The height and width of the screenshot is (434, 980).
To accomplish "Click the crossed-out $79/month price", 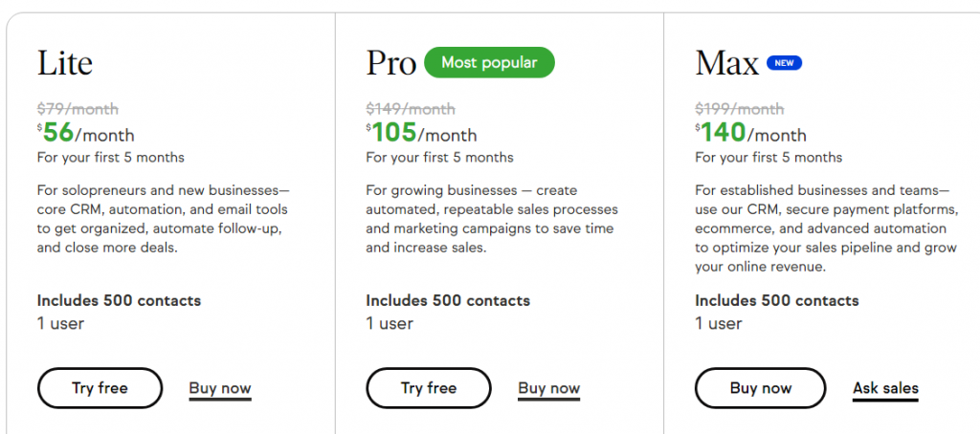I will pos(78,109).
